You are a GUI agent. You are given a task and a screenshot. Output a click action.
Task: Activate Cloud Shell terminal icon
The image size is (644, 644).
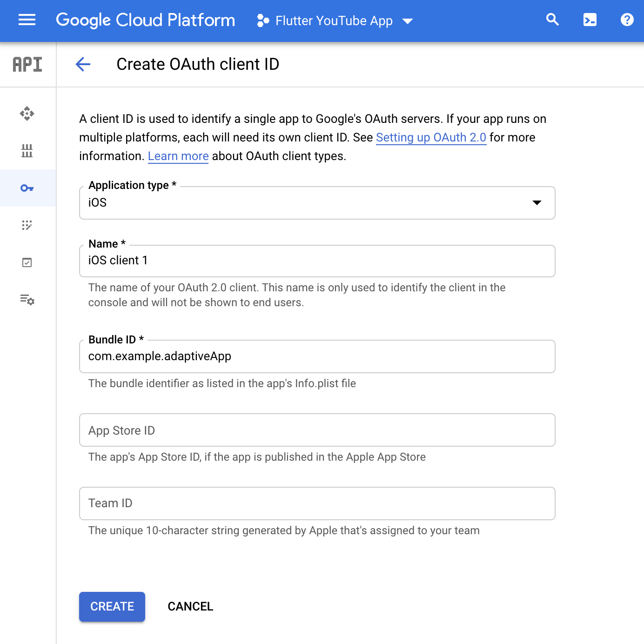590,20
